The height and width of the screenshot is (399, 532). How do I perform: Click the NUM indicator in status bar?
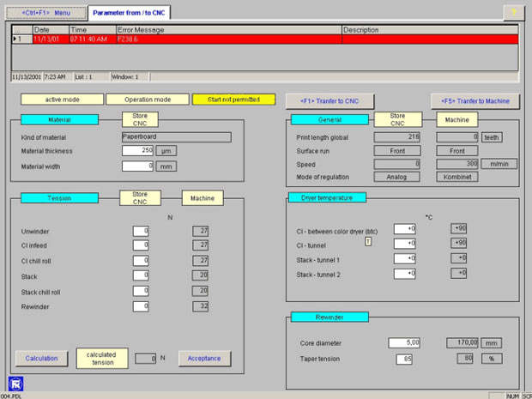(x=512, y=396)
